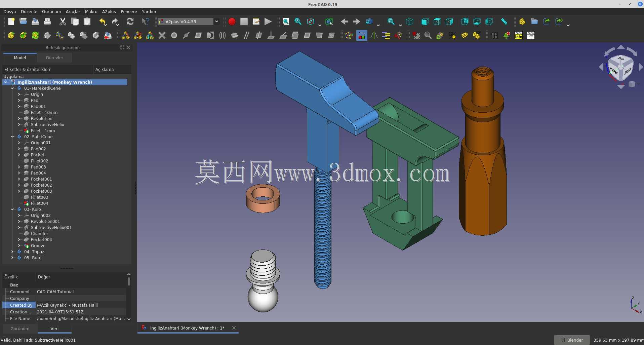Print the document using the printer icon

click(x=47, y=22)
